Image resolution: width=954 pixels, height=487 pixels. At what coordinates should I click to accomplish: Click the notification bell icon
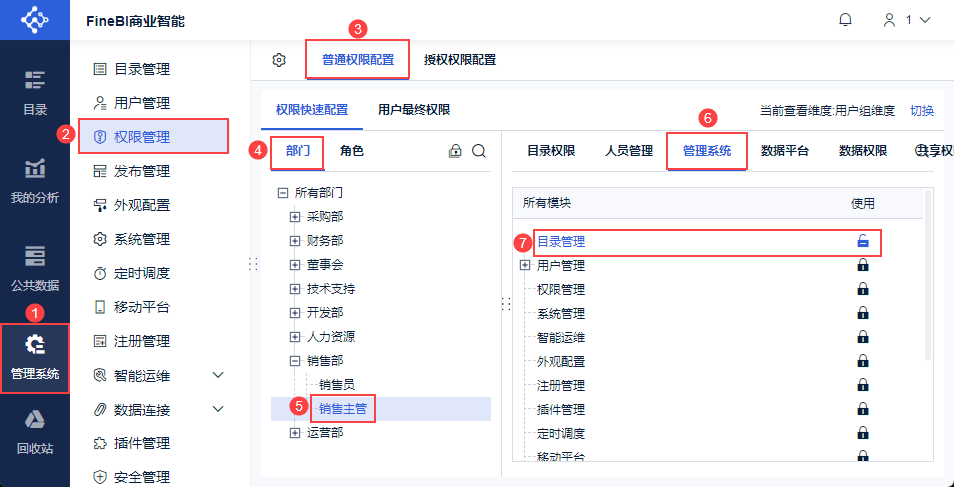846,20
